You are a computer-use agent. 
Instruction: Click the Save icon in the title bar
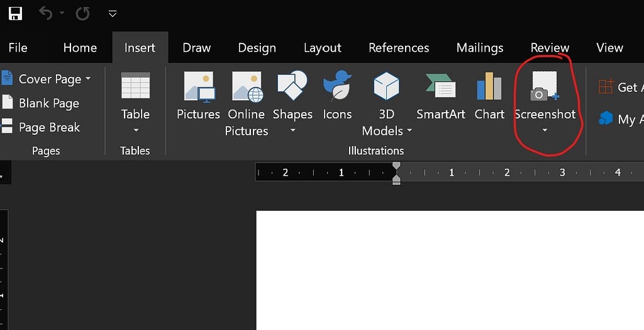15,13
